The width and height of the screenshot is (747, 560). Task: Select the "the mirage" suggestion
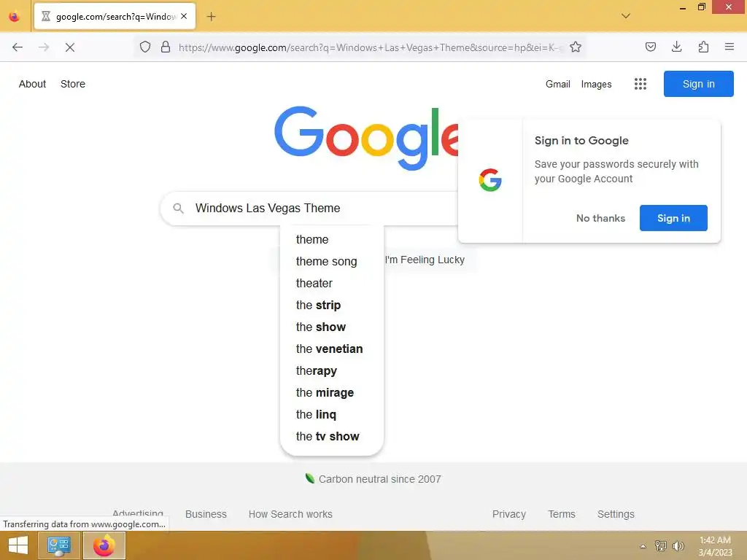click(332, 393)
